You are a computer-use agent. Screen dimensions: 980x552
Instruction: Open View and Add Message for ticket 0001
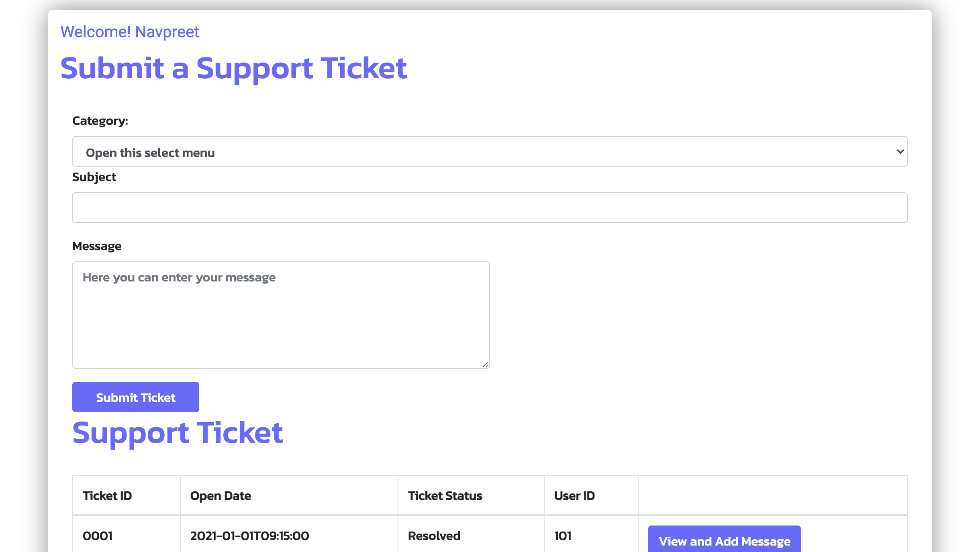pyautogui.click(x=724, y=541)
